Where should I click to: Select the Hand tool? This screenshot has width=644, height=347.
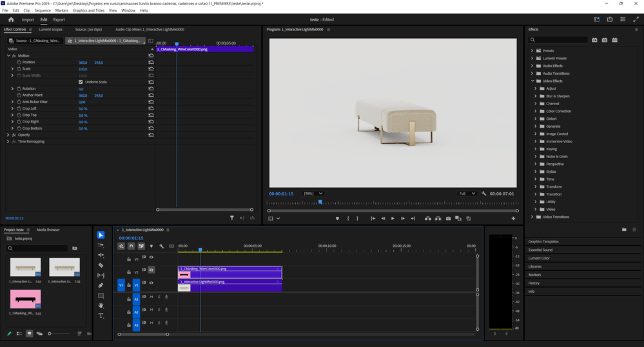point(101,305)
